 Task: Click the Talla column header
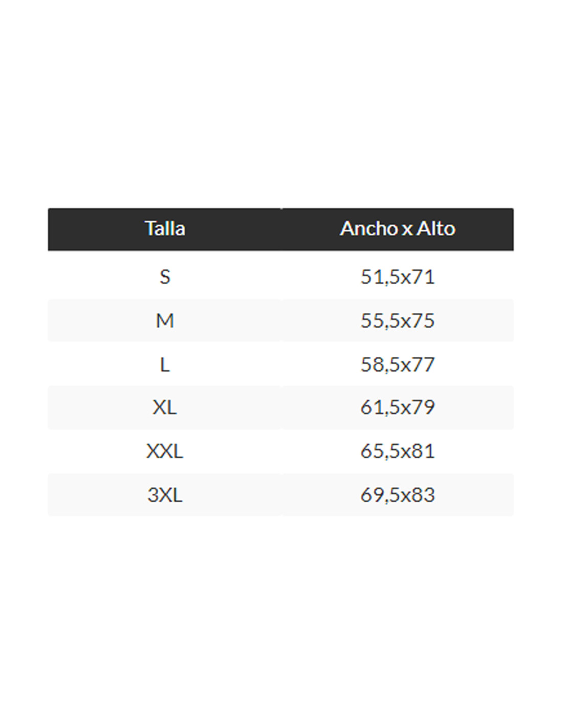pos(165,229)
